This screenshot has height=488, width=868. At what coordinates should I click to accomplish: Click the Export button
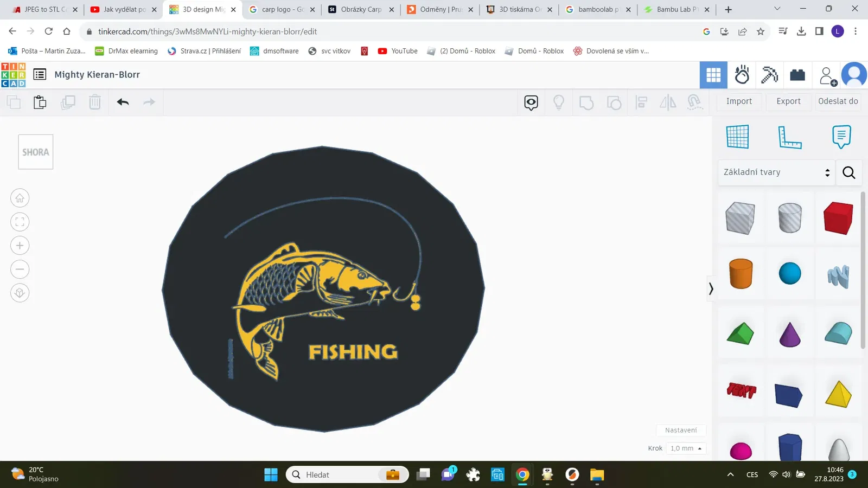[788, 101]
